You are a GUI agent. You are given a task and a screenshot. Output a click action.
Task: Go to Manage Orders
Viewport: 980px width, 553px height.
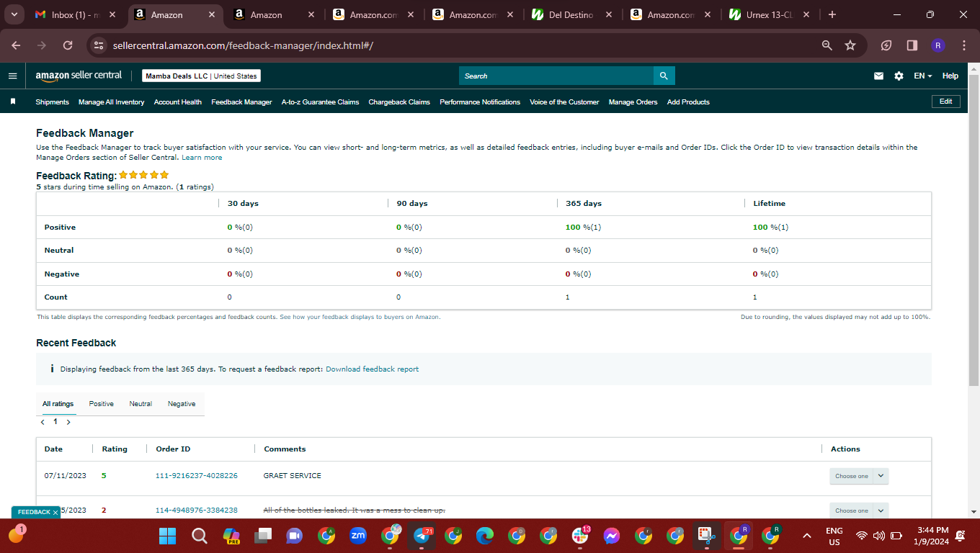(633, 102)
